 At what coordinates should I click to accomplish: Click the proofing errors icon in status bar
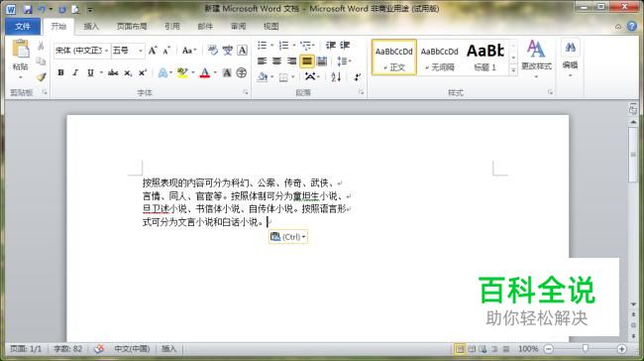[x=98, y=349]
